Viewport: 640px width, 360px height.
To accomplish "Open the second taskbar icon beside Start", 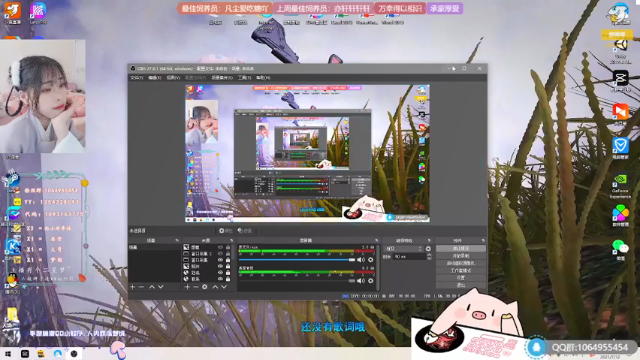I will (25, 354).
